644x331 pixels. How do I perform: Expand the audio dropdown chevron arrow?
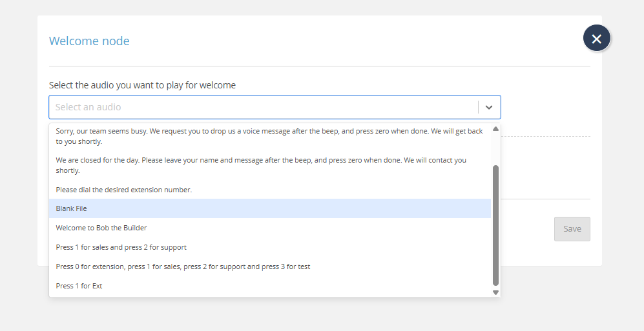point(489,107)
